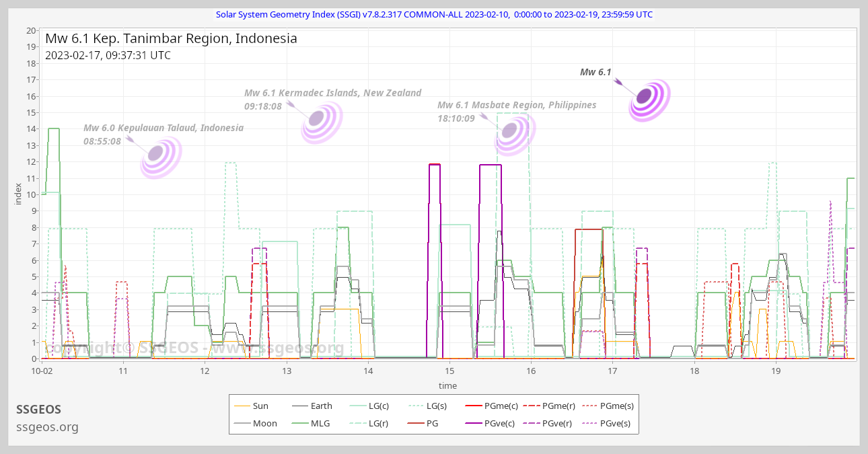
Task: Click the 'time' x-axis title
Action: pyautogui.click(x=447, y=386)
